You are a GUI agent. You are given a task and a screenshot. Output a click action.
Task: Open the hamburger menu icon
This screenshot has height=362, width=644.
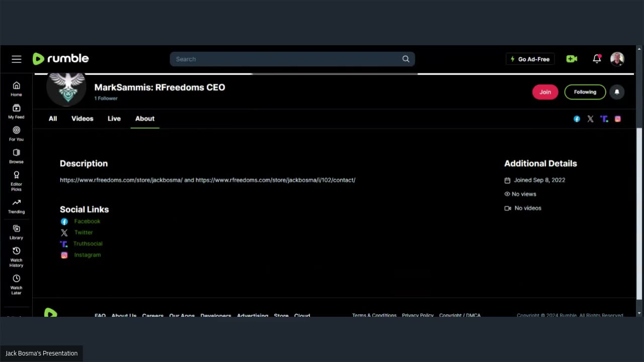click(17, 59)
